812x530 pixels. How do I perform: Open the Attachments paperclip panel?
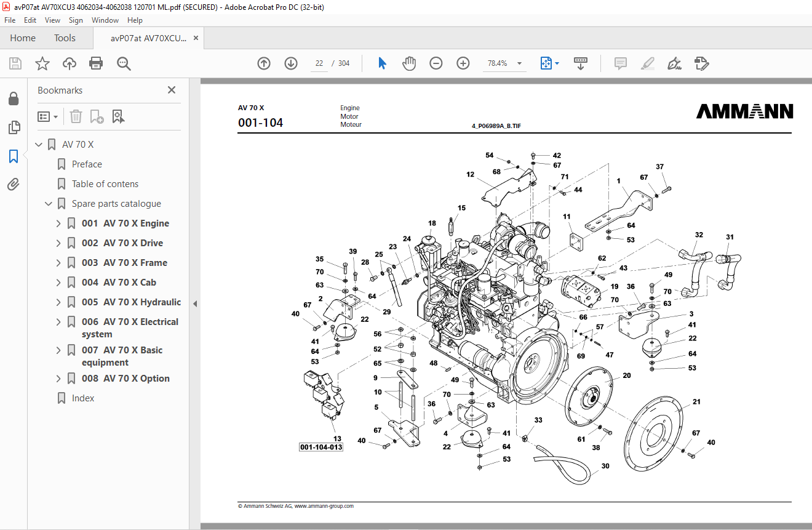[14, 185]
